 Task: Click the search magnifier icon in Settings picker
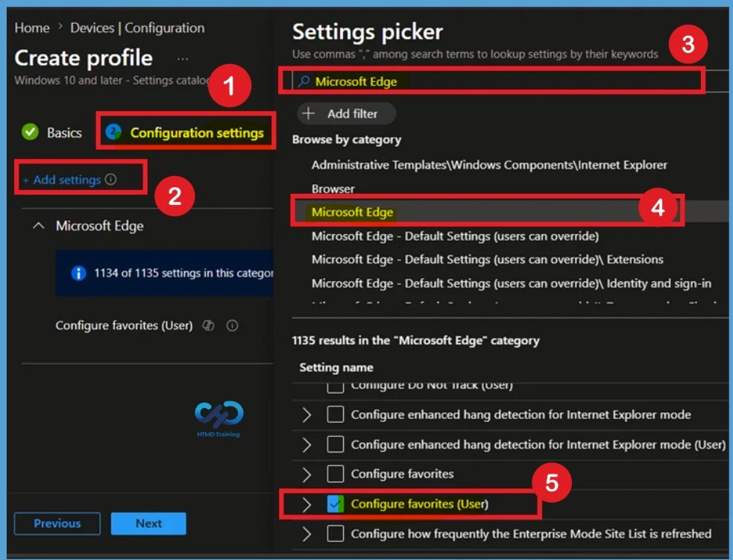(x=303, y=81)
